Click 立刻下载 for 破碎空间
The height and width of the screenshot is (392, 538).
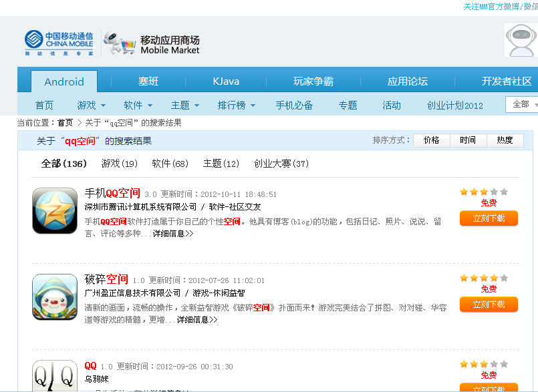point(489,305)
